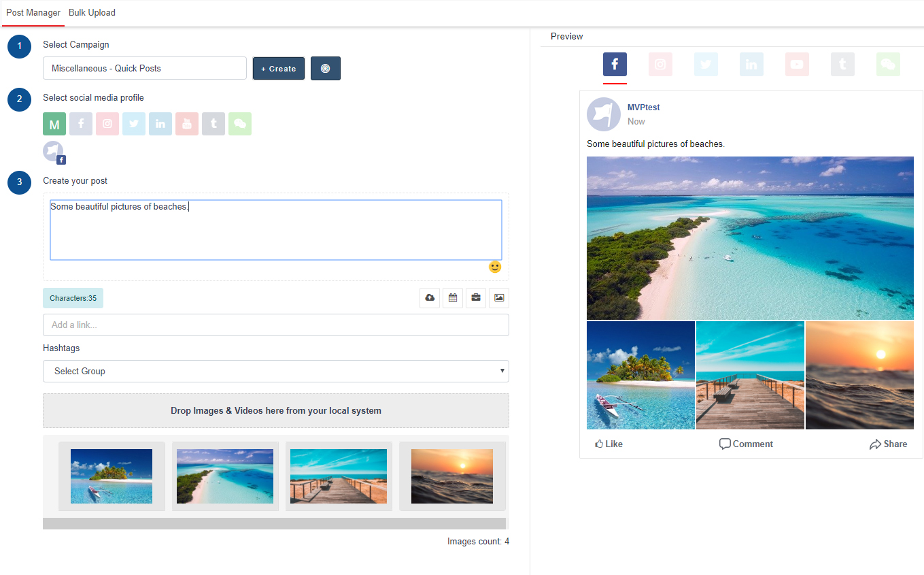Click inside the Add a link field
The height and width of the screenshot is (575, 924).
click(275, 325)
